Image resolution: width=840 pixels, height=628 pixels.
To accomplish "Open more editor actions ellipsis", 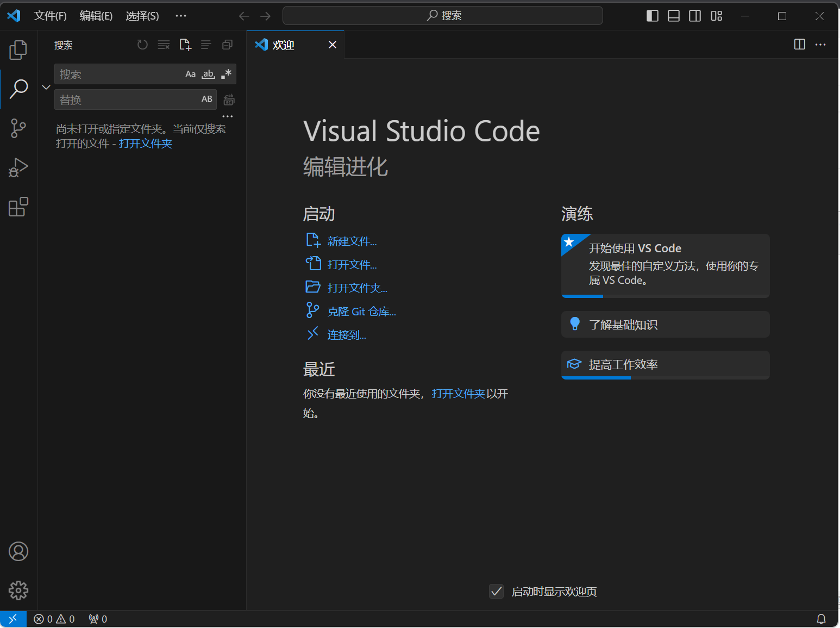I will (820, 44).
